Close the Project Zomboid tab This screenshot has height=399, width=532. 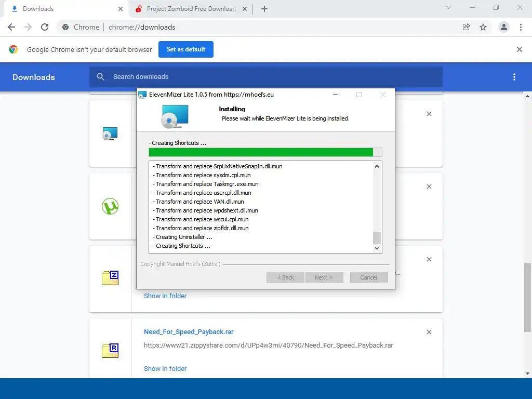click(245, 9)
